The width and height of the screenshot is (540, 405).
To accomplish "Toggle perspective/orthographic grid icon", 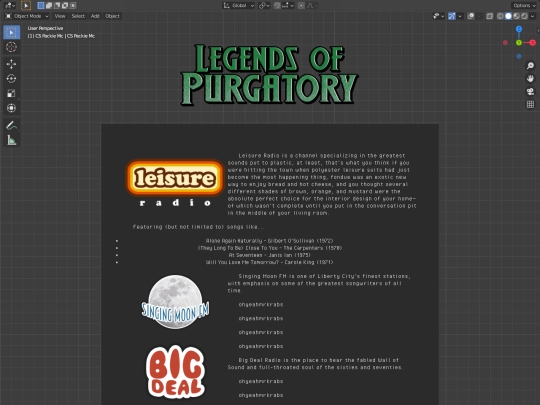I will click(x=530, y=104).
